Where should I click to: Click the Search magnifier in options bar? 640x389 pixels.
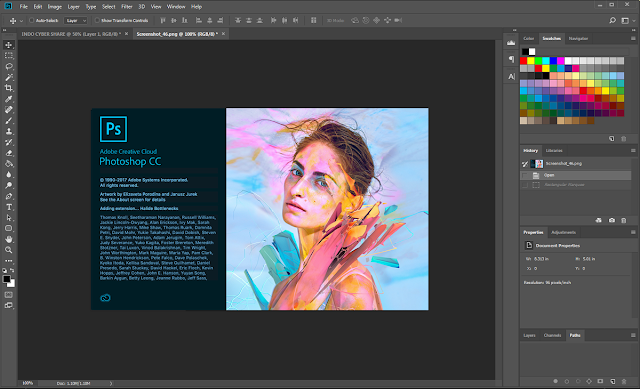[x=612, y=20]
